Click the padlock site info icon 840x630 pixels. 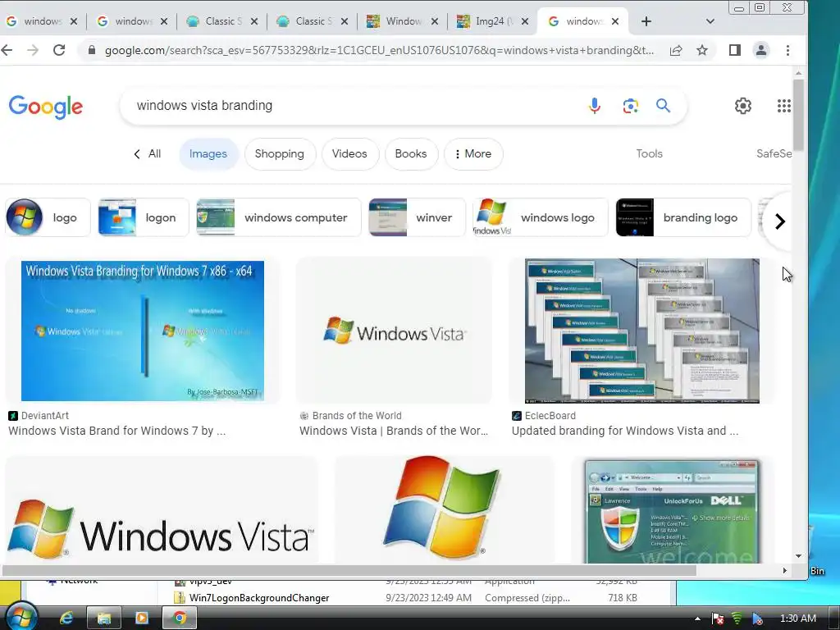tap(92, 50)
